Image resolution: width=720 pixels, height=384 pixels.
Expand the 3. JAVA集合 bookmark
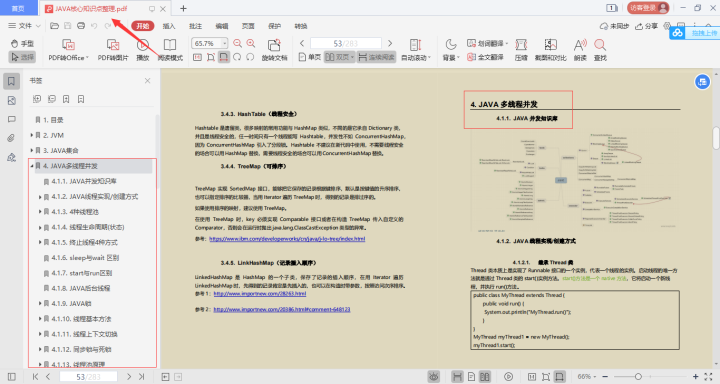pos(32,150)
